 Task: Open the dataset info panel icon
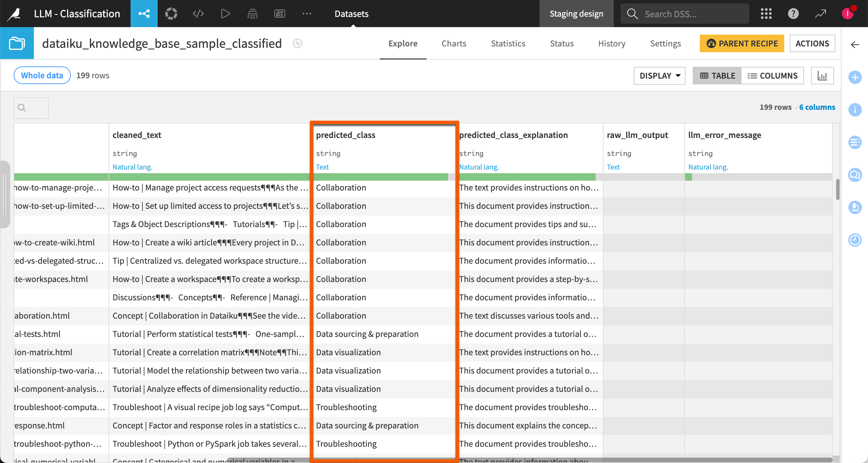point(855,110)
